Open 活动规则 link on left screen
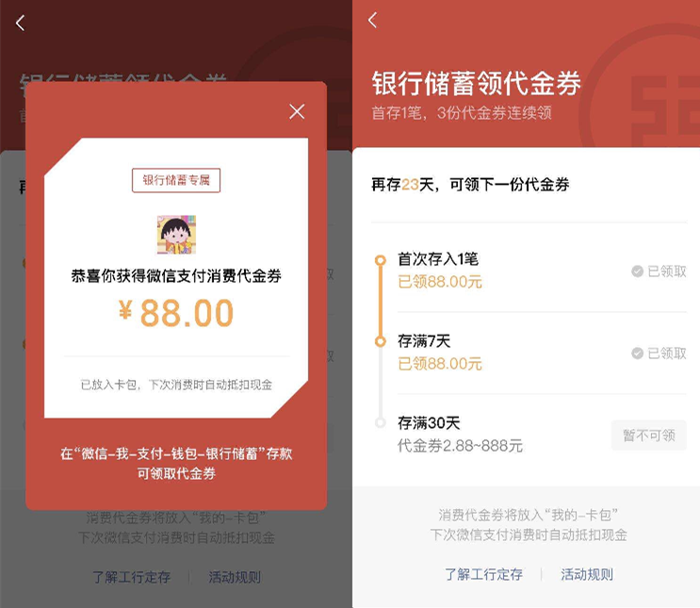 [235, 577]
